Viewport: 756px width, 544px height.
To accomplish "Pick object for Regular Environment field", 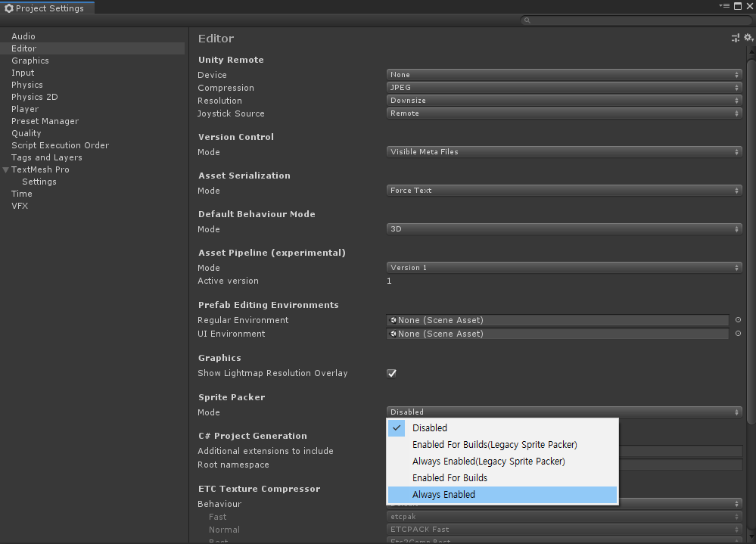I will click(738, 320).
